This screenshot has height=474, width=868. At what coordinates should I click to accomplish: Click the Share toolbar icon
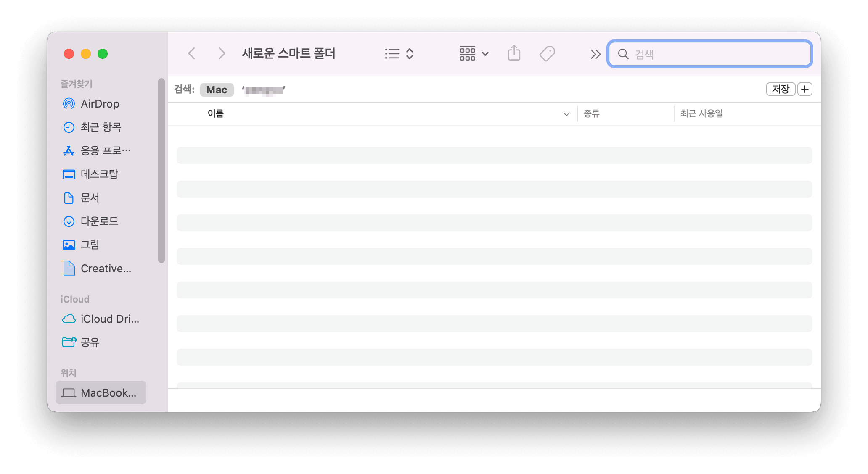tap(514, 53)
